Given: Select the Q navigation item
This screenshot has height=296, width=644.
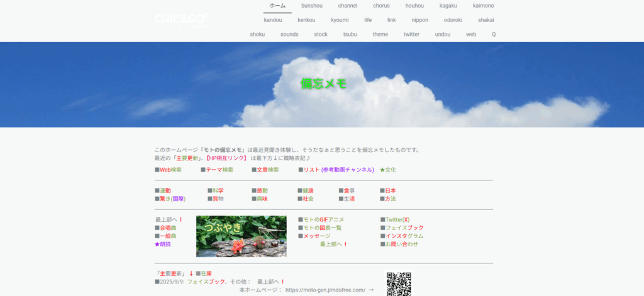Looking at the screenshot, I should 494,35.
